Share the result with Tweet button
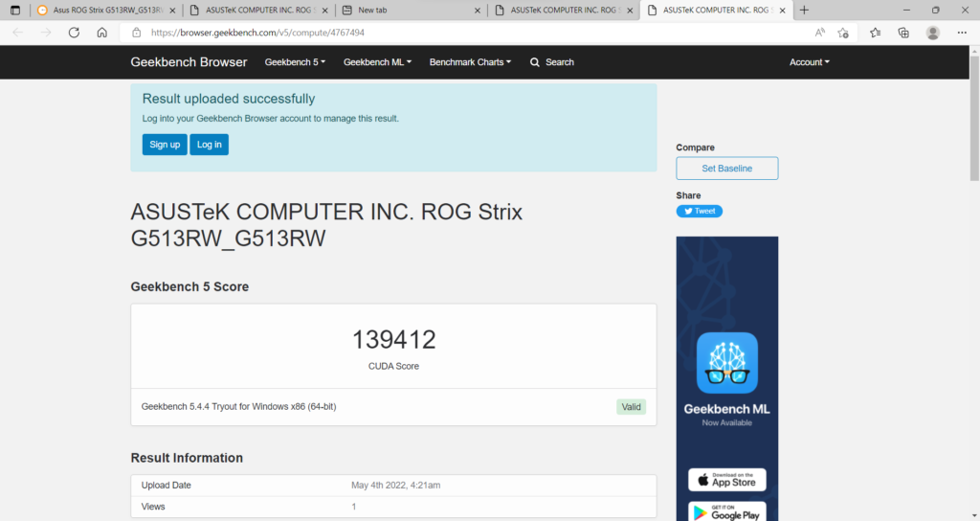This screenshot has width=980, height=521. click(x=700, y=212)
